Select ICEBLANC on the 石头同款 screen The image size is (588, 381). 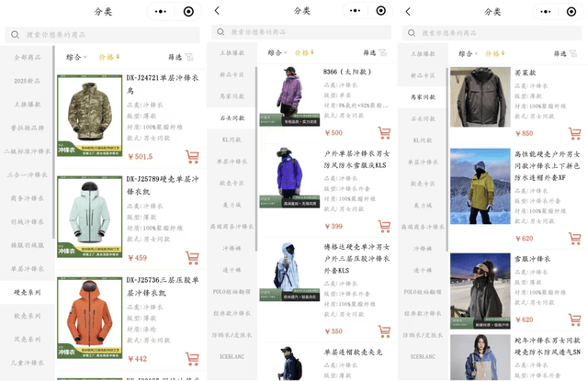(x=232, y=356)
